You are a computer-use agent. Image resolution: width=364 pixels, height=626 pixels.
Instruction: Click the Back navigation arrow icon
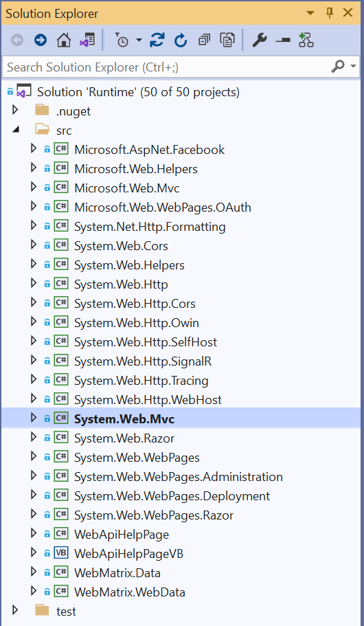pyautogui.click(x=16, y=40)
